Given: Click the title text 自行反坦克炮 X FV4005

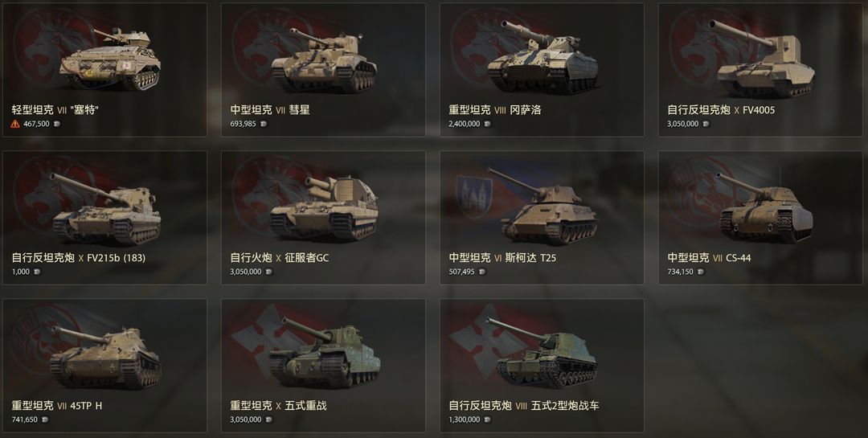Looking at the screenshot, I should pyautogui.click(x=721, y=109).
